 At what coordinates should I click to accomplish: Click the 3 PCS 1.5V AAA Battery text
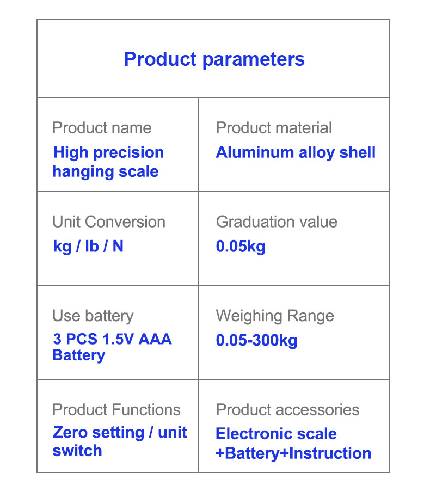click(112, 347)
